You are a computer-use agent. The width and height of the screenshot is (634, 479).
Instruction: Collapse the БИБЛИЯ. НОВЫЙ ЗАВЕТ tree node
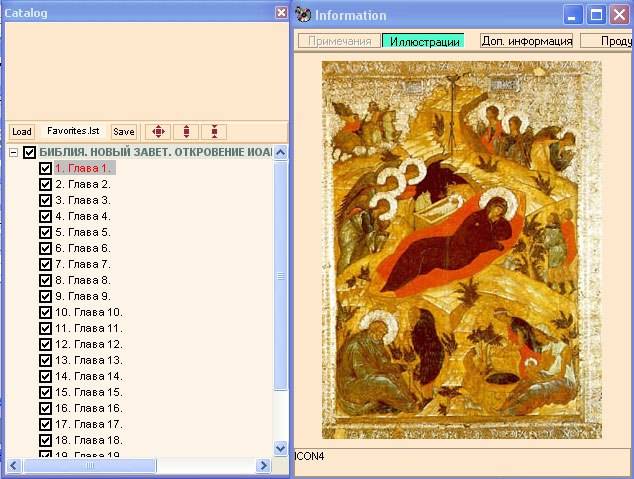click(x=14, y=152)
